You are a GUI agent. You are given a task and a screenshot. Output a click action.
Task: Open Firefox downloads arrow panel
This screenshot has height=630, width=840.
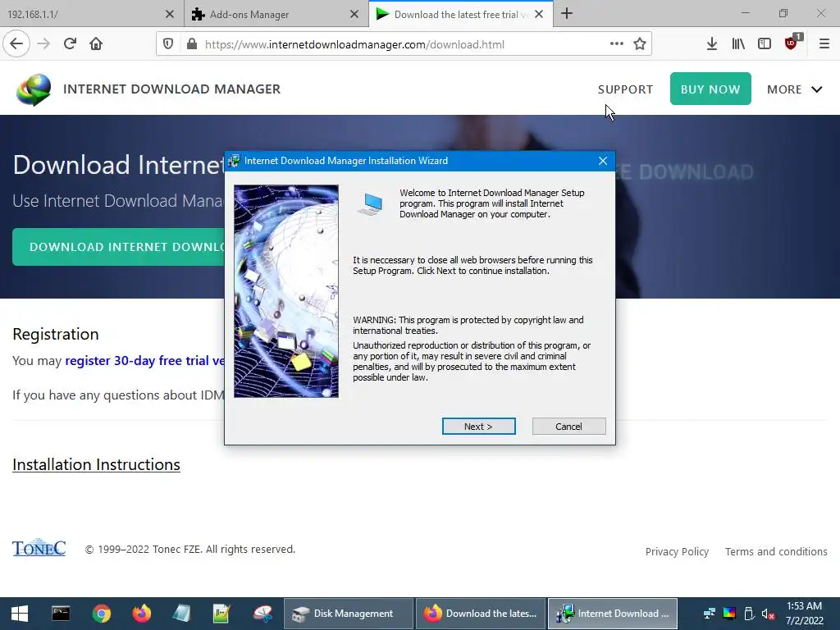point(711,44)
